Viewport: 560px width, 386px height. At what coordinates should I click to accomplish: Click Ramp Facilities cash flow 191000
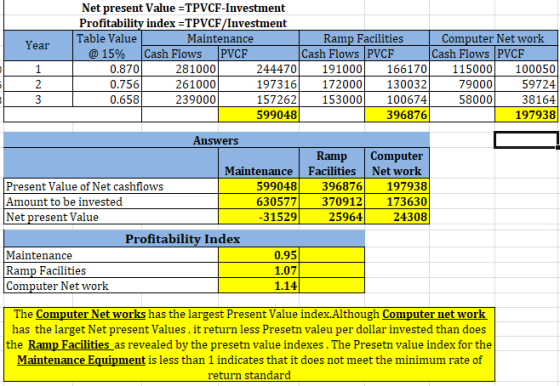[332, 69]
